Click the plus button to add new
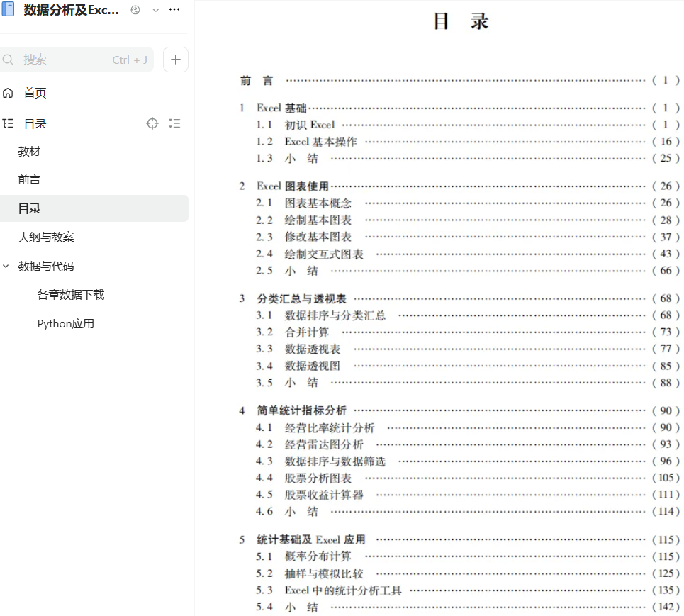 (x=175, y=60)
